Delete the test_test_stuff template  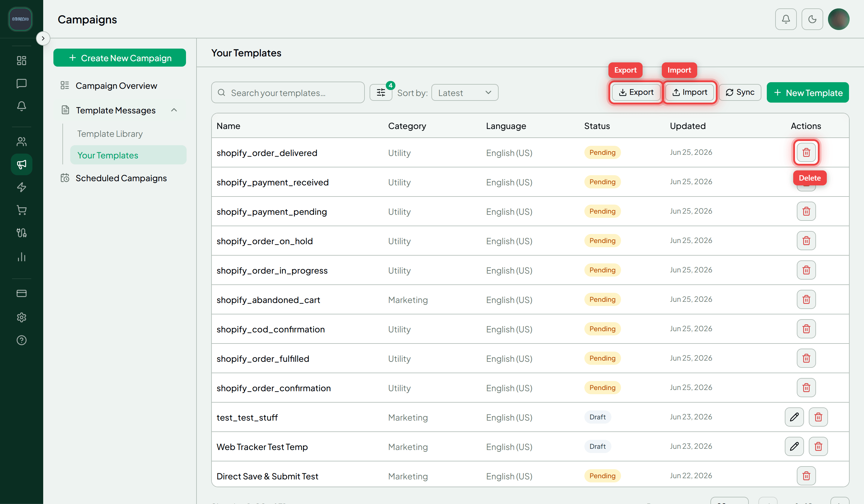point(818,417)
